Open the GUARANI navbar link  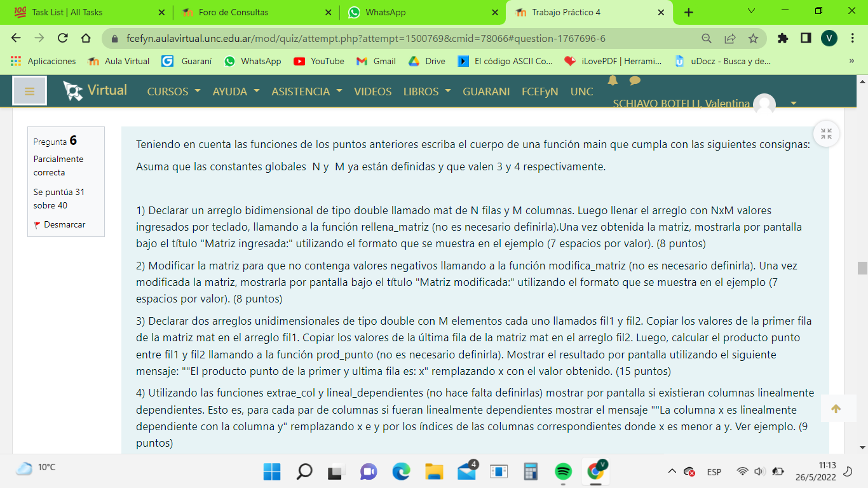pyautogui.click(x=486, y=91)
